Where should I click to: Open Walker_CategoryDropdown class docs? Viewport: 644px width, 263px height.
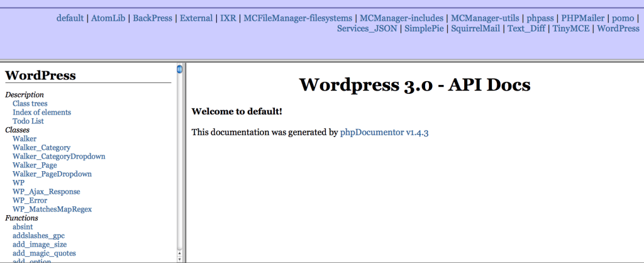pyautogui.click(x=58, y=157)
